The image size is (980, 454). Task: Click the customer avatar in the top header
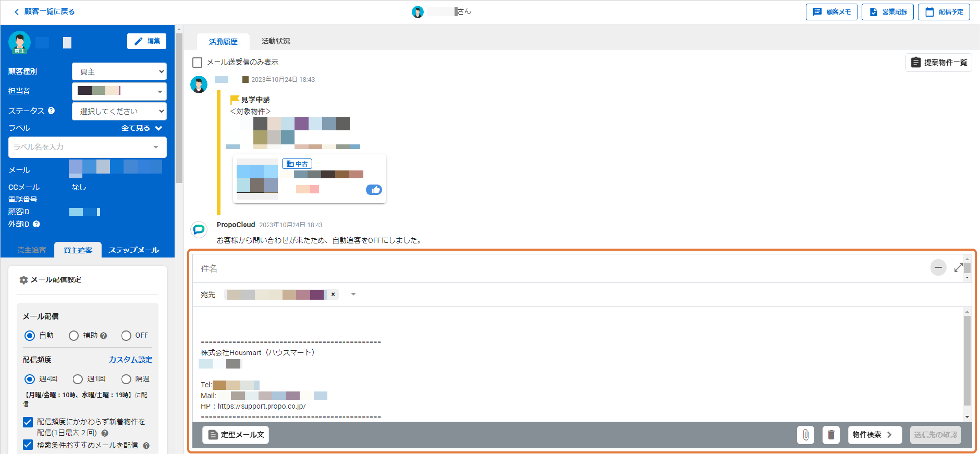tap(417, 12)
